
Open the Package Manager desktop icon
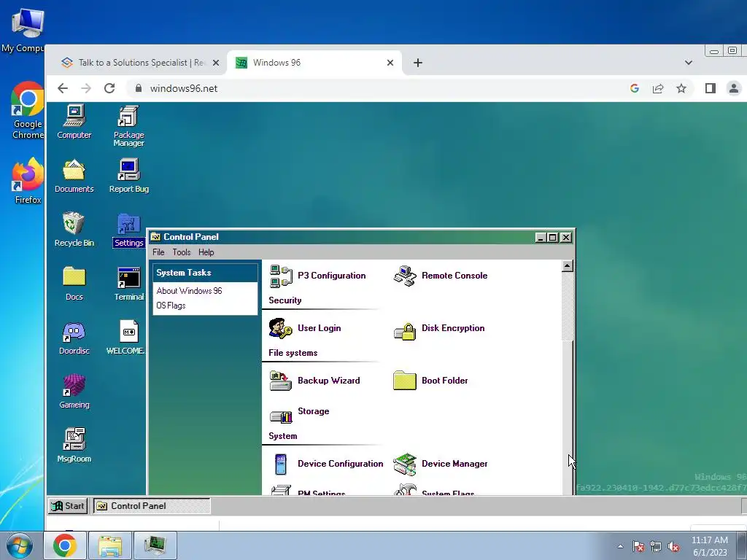[x=128, y=125]
